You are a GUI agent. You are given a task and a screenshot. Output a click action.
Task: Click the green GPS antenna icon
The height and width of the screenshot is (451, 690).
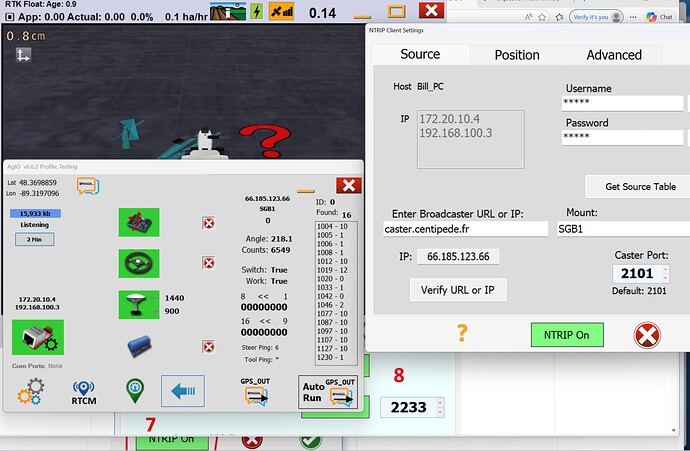click(x=139, y=304)
